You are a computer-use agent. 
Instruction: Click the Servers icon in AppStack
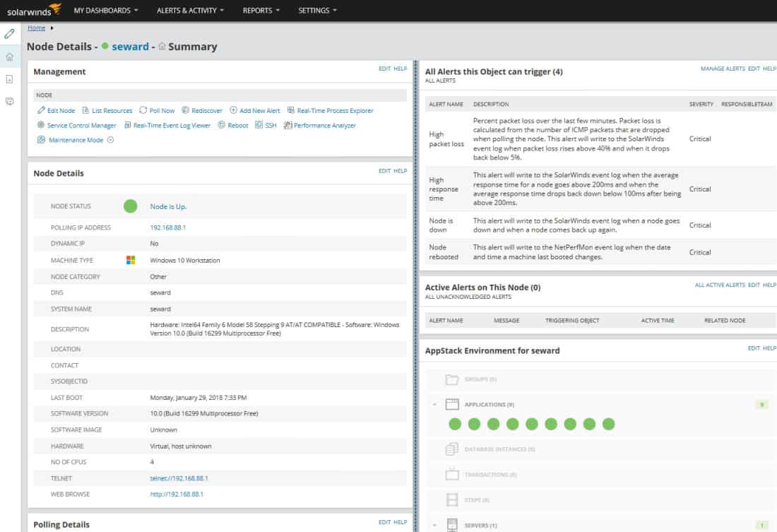point(452,525)
